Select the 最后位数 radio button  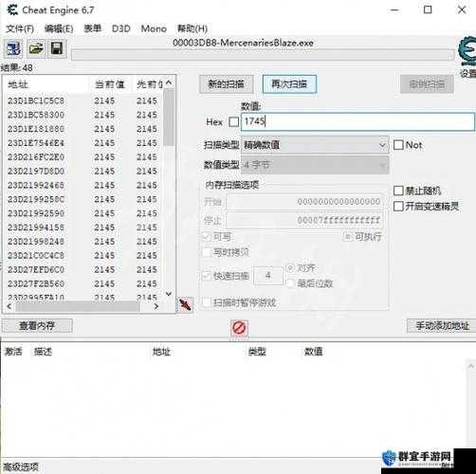click(x=290, y=283)
